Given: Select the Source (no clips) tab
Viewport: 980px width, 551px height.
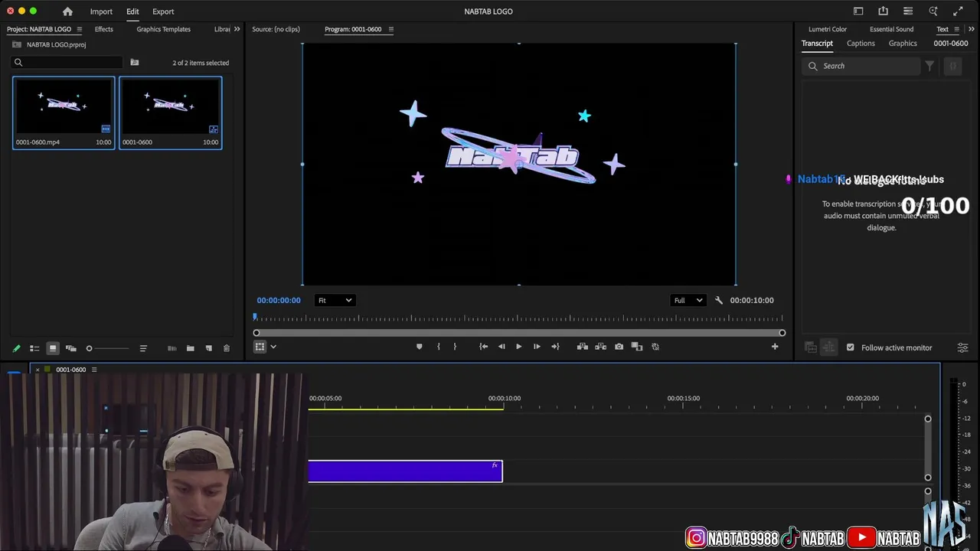Looking at the screenshot, I should tap(276, 29).
